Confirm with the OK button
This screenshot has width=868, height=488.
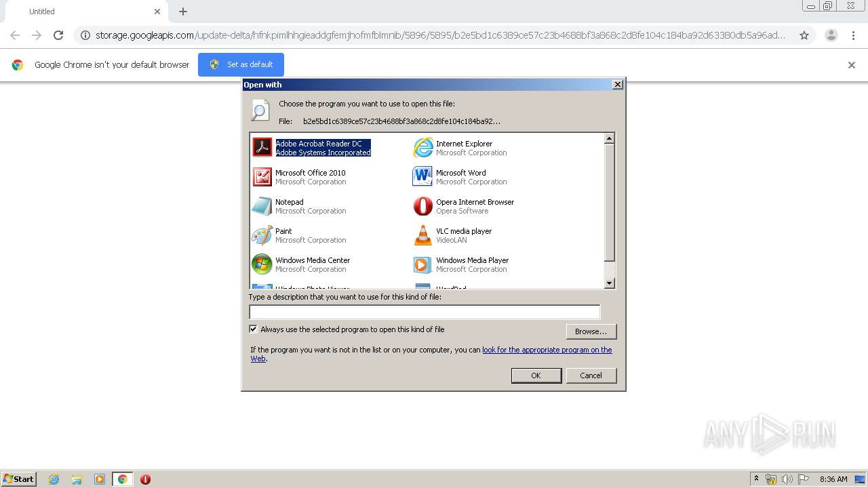(536, 375)
